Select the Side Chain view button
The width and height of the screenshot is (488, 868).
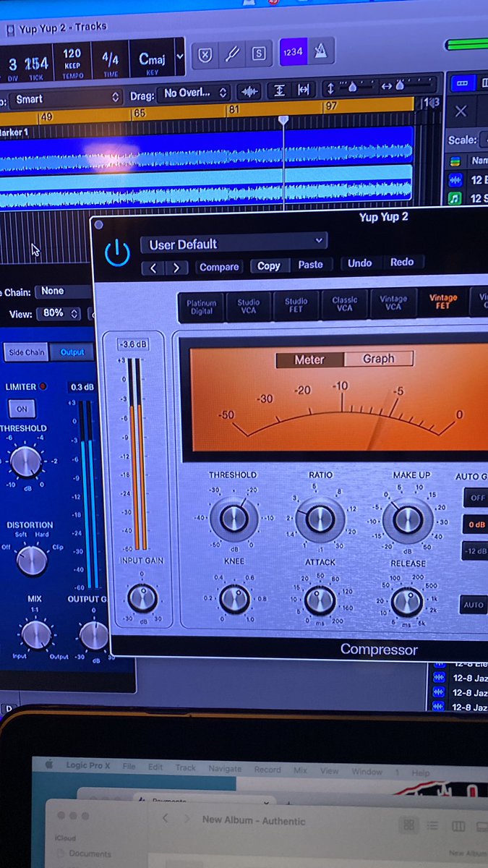pos(25,352)
